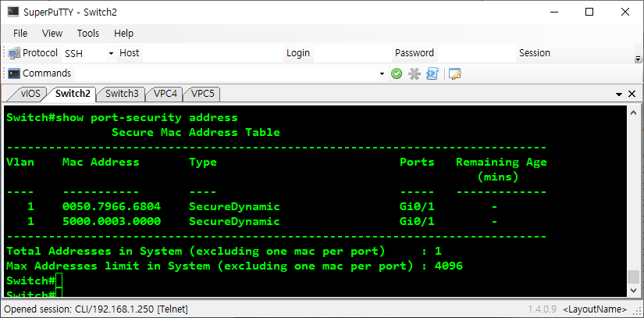The width and height of the screenshot is (644, 318).
Task: Click the notepad edit icon in Commands bar
Action: coord(455,73)
